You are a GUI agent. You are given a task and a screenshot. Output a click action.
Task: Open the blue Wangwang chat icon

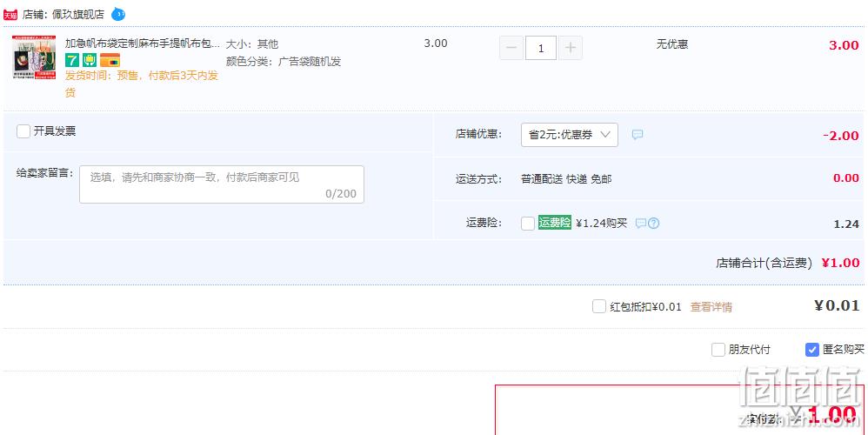click(x=118, y=14)
